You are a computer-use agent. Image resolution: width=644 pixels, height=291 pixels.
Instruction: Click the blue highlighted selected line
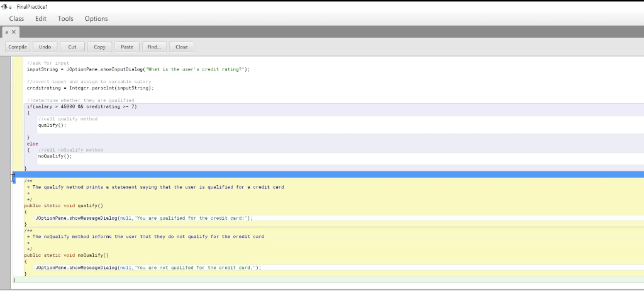point(328,174)
